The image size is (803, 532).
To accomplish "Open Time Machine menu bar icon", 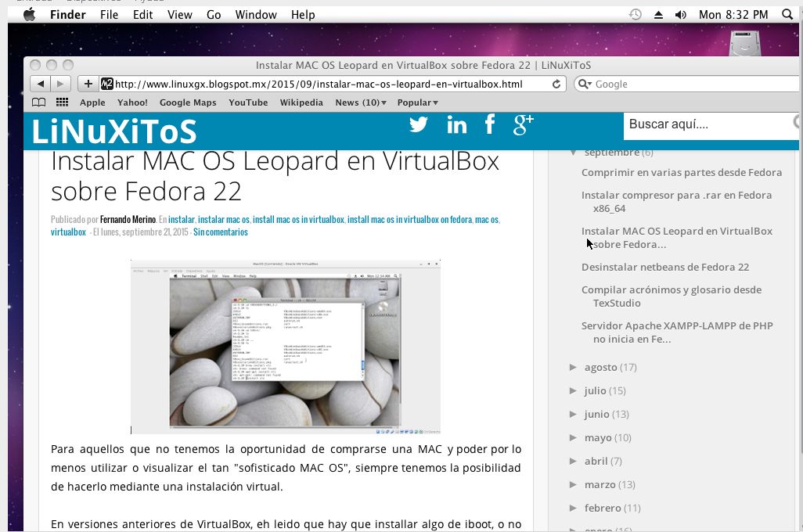I will (635, 15).
